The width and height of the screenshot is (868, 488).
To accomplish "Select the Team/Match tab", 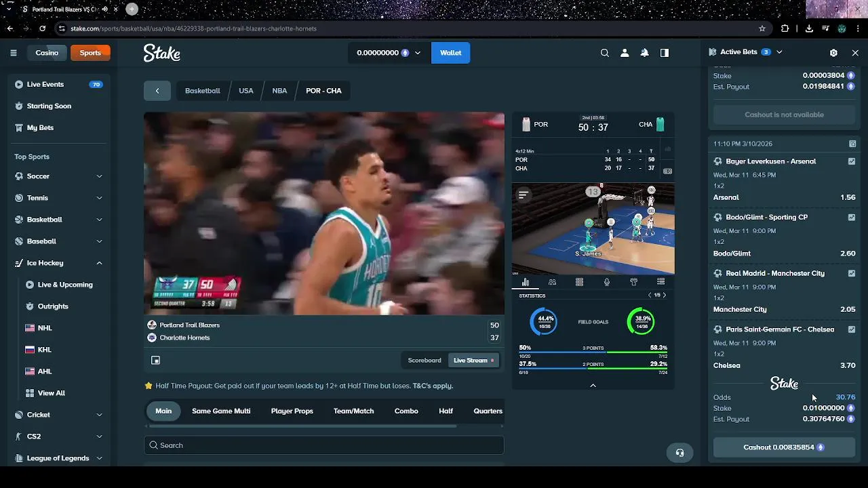I will click(353, 411).
